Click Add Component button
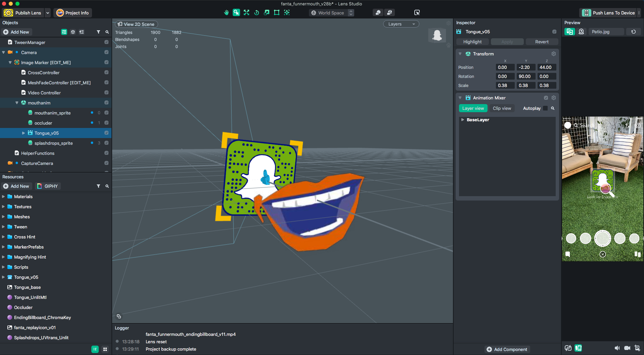Image resolution: width=644 pixels, height=355 pixels. [507, 349]
